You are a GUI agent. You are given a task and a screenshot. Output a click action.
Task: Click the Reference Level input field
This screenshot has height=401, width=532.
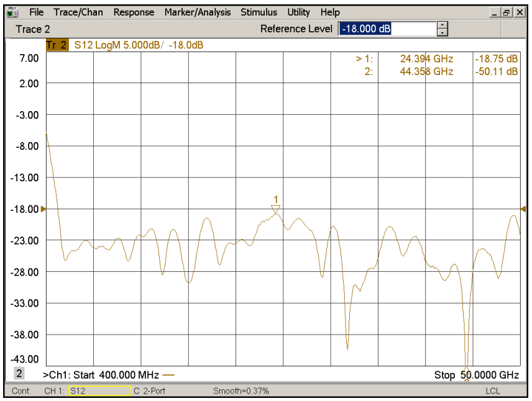tap(385, 29)
